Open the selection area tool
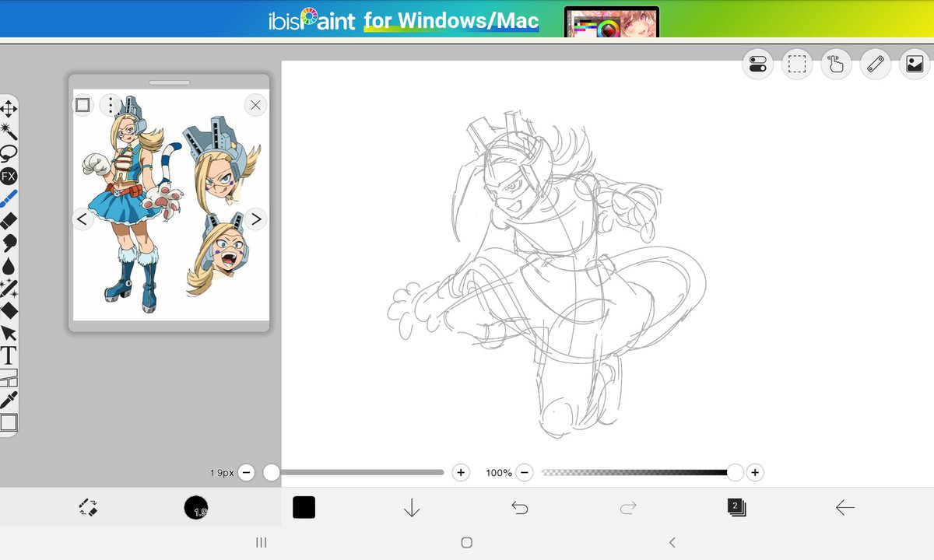934x560 pixels. tap(797, 65)
